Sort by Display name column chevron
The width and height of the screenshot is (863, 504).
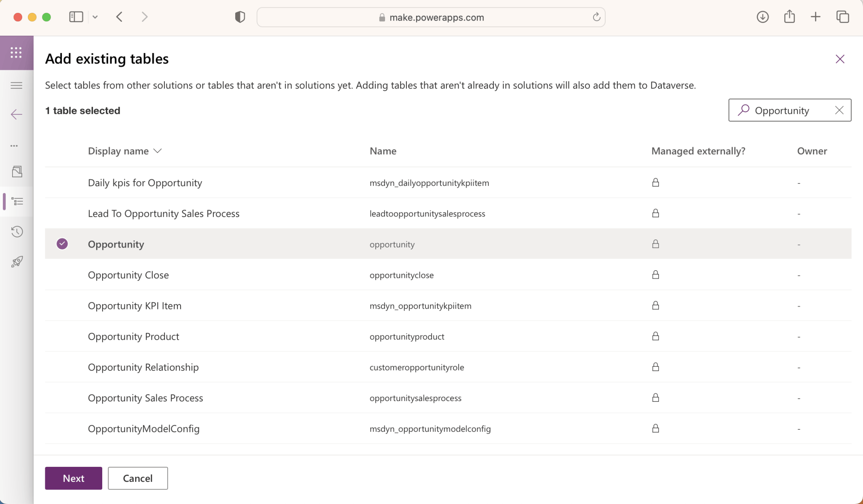coord(158,151)
